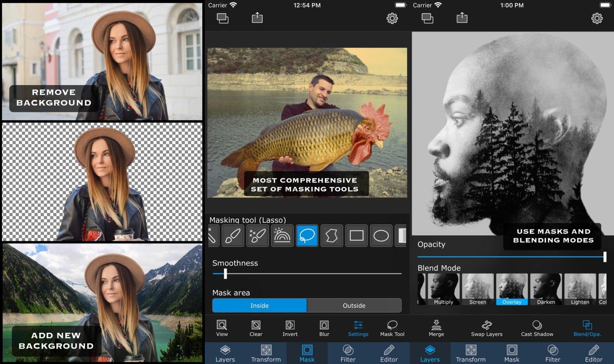Image resolution: width=614 pixels, height=364 pixels.
Task: Tap the fish and rooster canvas image
Action: [x=307, y=122]
